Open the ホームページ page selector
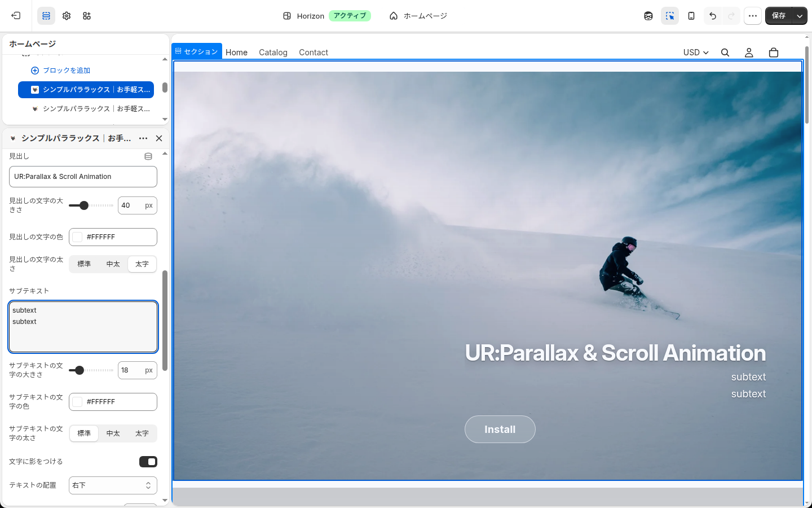The image size is (812, 508). (418, 16)
